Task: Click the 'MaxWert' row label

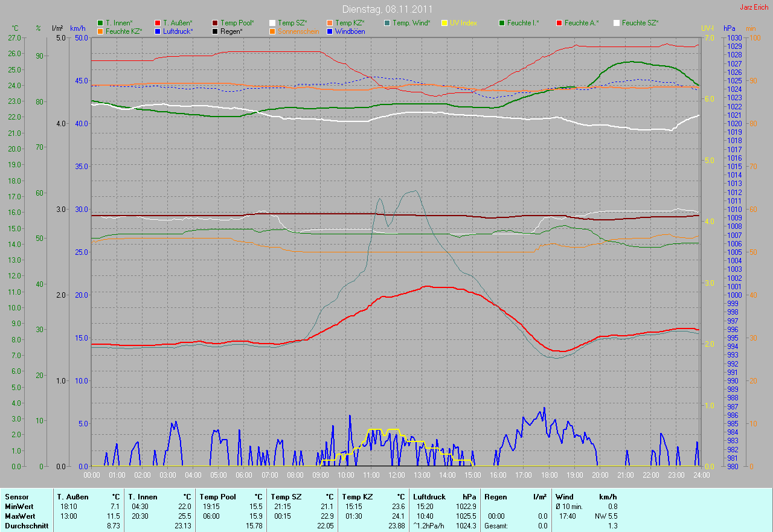Action: [20, 516]
